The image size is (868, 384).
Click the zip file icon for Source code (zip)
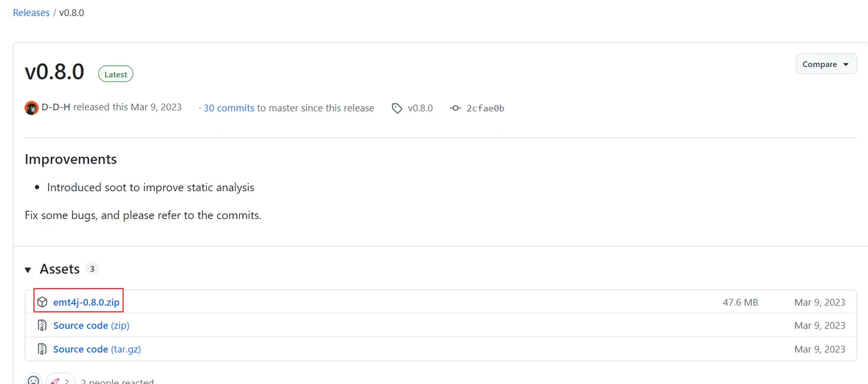coord(42,326)
